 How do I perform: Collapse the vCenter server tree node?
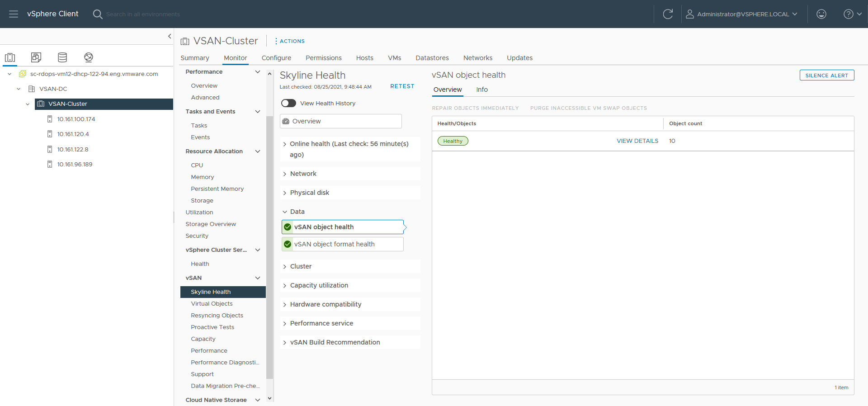tap(9, 74)
